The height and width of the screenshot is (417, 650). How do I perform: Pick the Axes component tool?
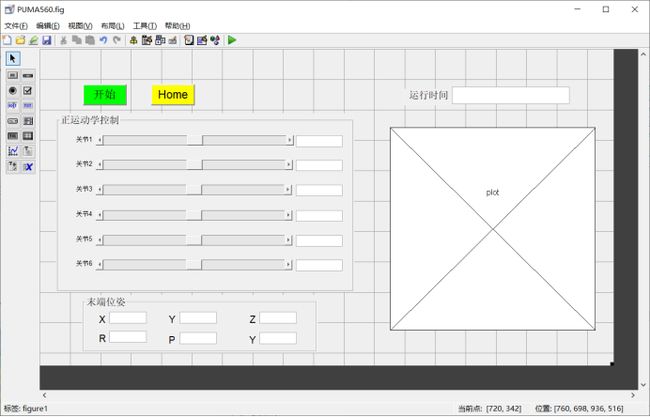click(13, 151)
